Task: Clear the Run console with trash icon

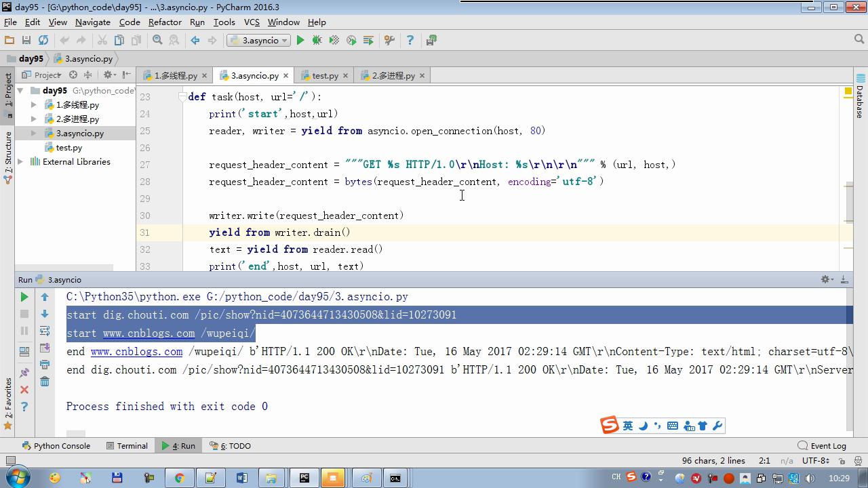Action: pyautogui.click(x=45, y=382)
